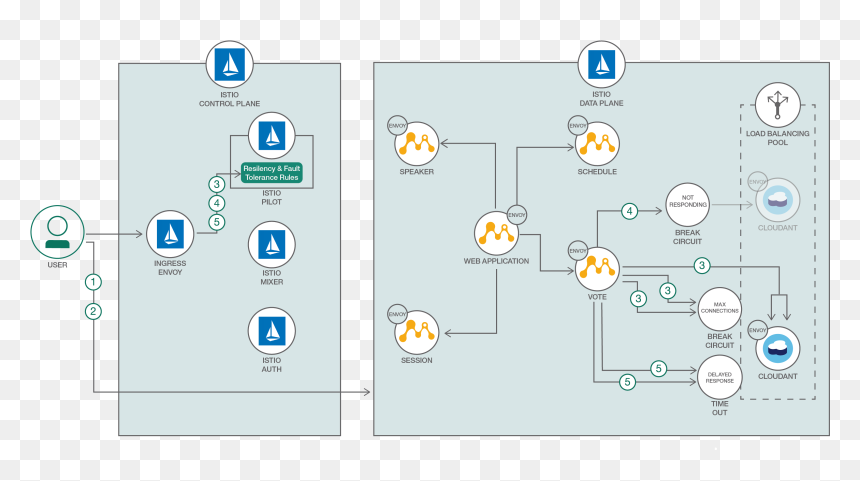This screenshot has height=481, width=860.
Task: Click the Envoy badge on Schedule
Action: point(578,126)
